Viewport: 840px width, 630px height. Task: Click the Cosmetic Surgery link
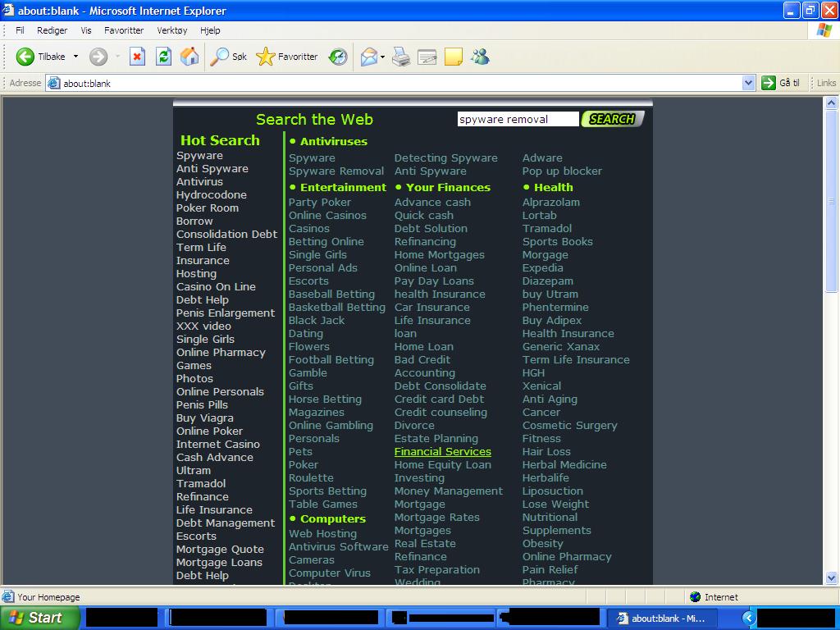569,426
